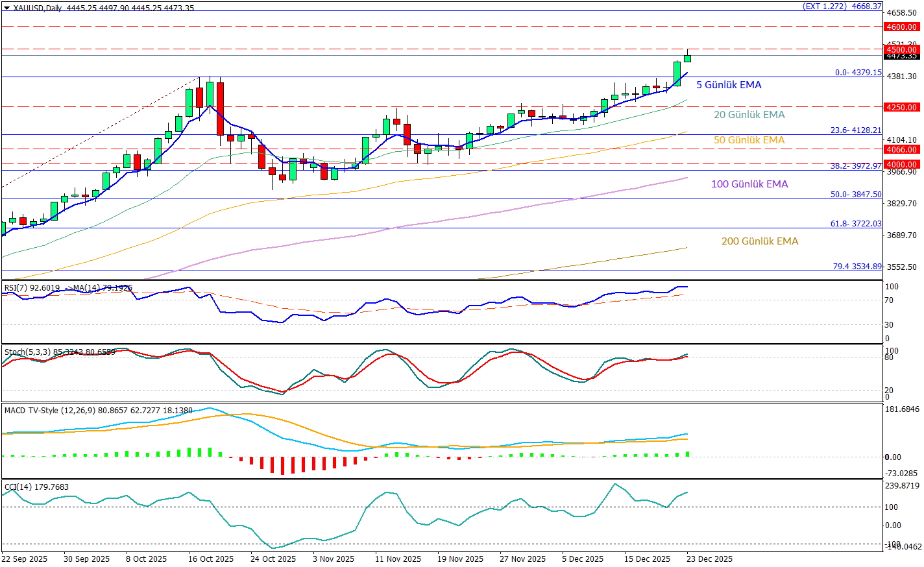Click the "200 Günlük EMA" text label
This screenshot has width=924, height=567.
pos(760,241)
